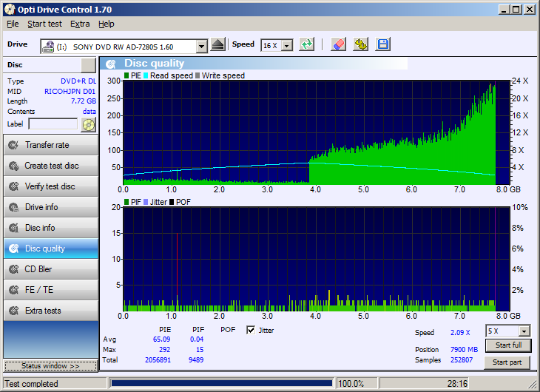The width and height of the screenshot is (540, 392).
Task: Click the green PIE legend swatch
Action: [126, 75]
